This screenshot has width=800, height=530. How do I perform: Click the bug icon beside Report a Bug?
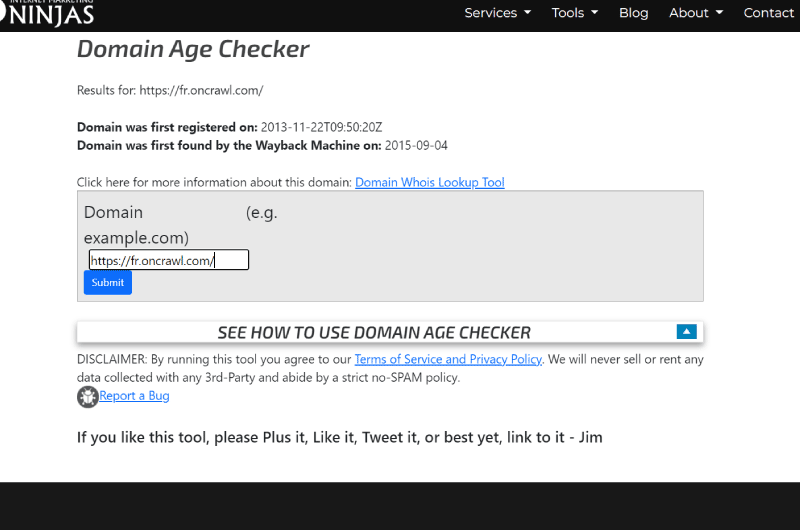(x=88, y=397)
